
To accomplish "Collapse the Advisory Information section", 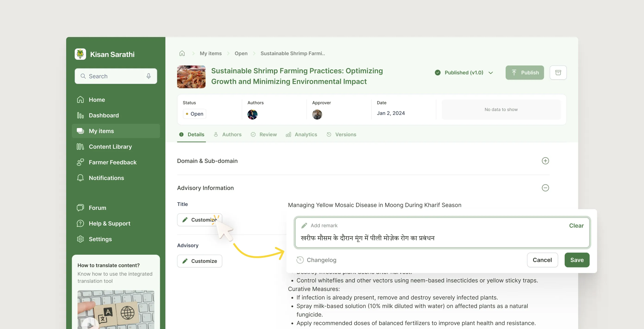I will tap(545, 188).
